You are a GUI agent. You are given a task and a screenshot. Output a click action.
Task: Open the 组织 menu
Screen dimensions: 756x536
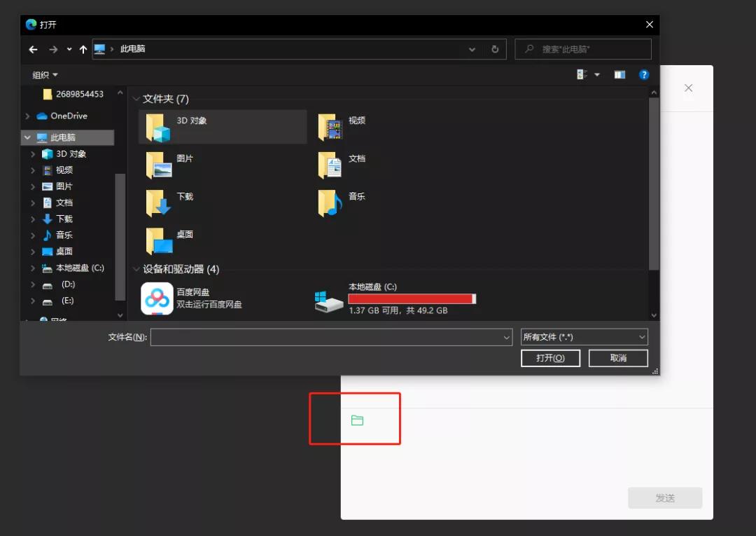[45, 75]
